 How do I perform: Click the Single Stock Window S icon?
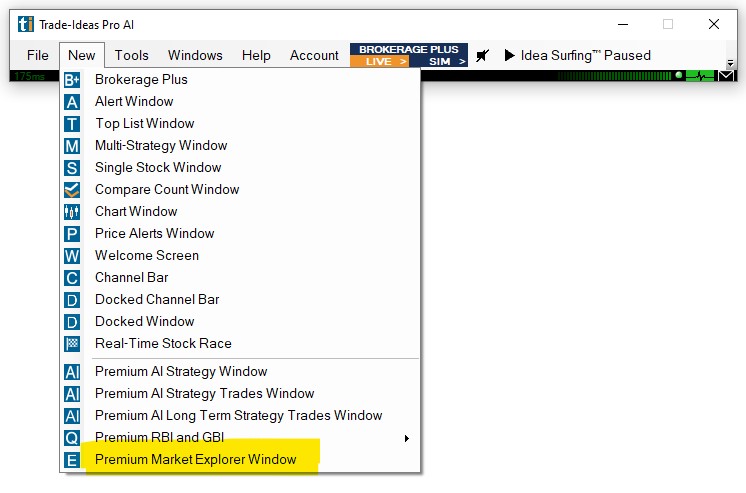coord(72,168)
